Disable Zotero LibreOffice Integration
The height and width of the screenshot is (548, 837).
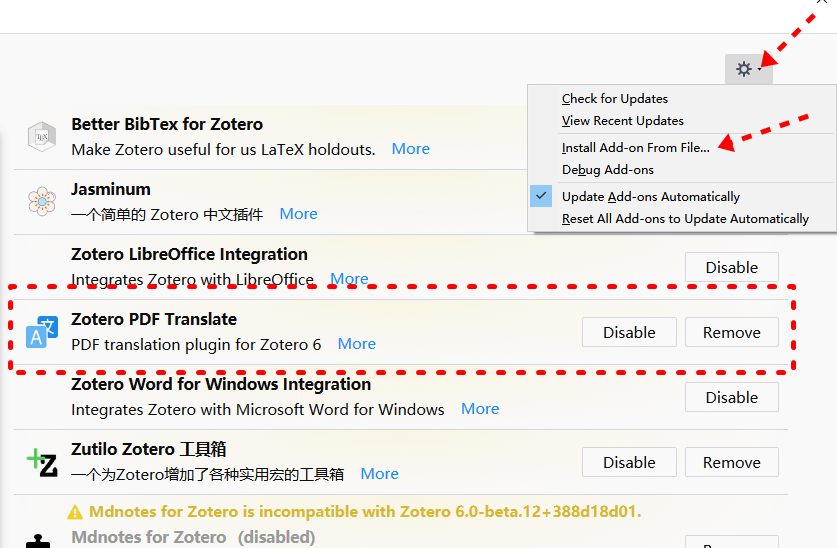pyautogui.click(x=731, y=267)
